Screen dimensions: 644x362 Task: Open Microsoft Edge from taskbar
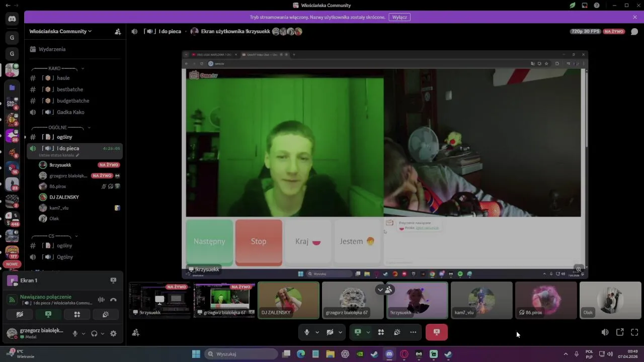click(301, 354)
